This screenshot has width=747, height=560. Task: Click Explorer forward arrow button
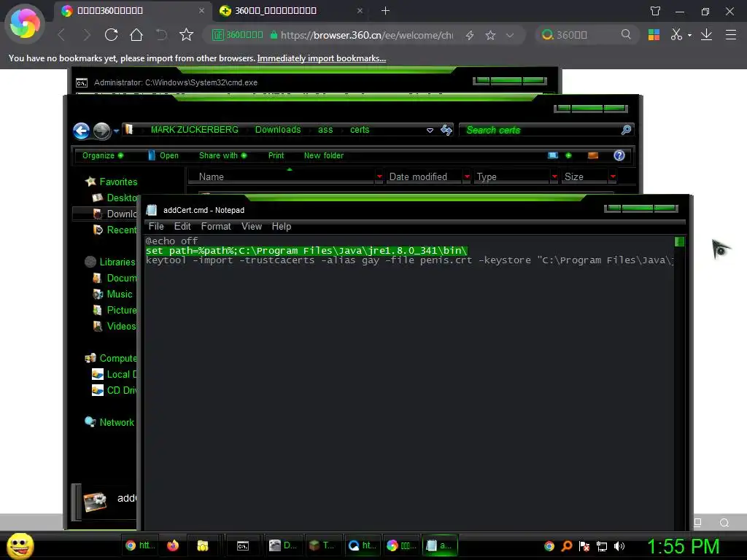101,131
